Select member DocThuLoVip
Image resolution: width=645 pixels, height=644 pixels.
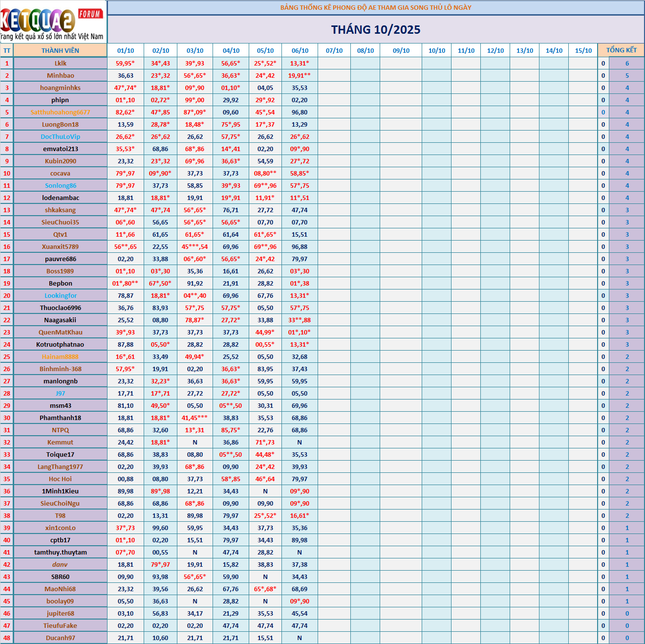pos(60,136)
